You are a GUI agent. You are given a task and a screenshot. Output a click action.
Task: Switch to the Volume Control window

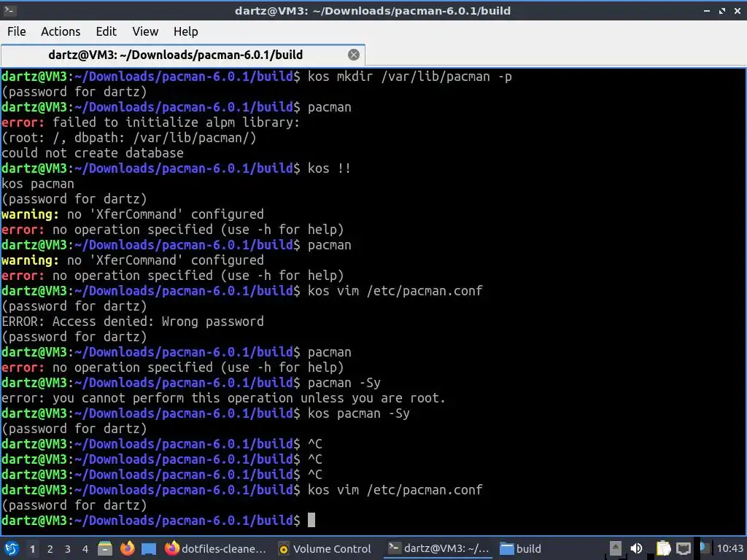(x=325, y=548)
